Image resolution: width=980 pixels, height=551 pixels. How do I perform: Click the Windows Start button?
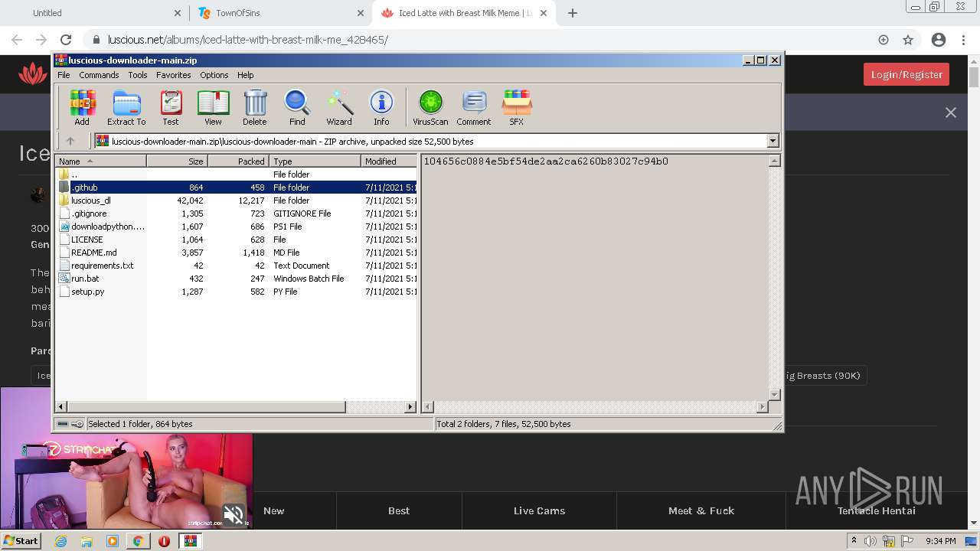pyautogui.click(x=21, y=541)
